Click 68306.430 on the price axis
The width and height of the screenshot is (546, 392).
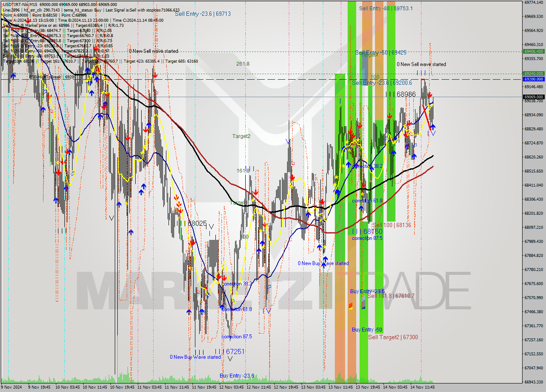pyautogui.click(x=534, y=199)
